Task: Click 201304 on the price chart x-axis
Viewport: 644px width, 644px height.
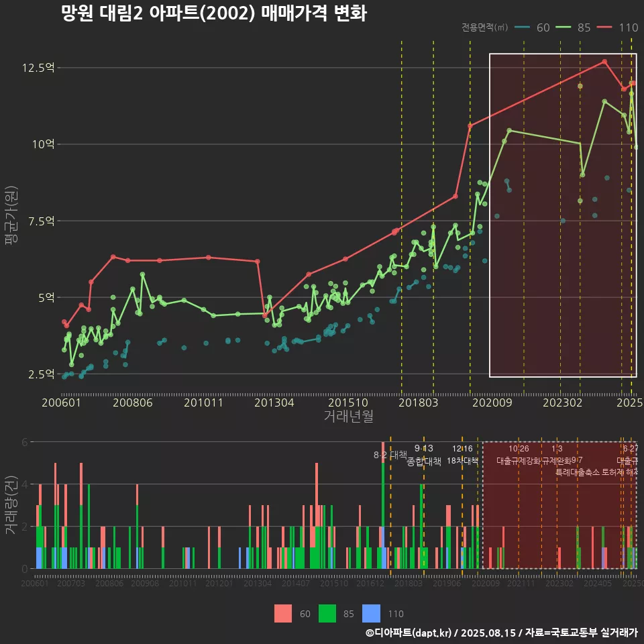Action: 274,402
